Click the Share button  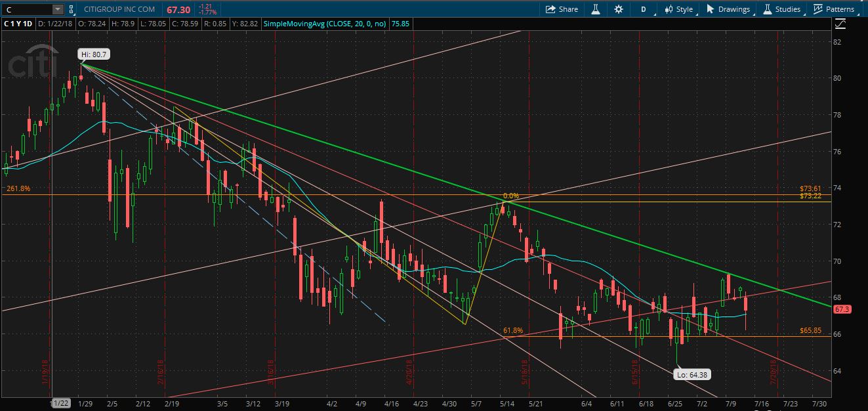point(562,9)
